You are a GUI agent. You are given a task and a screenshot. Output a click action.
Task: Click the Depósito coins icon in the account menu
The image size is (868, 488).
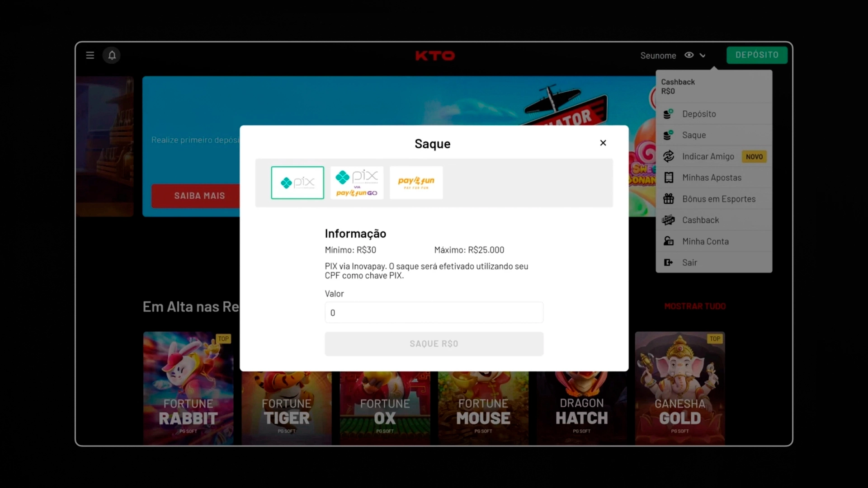click(668, 114)
